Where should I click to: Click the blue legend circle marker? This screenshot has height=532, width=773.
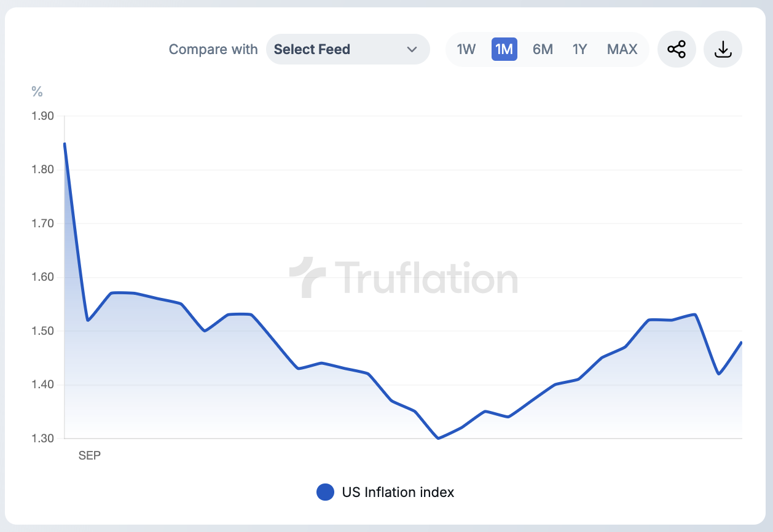(325, 492)
